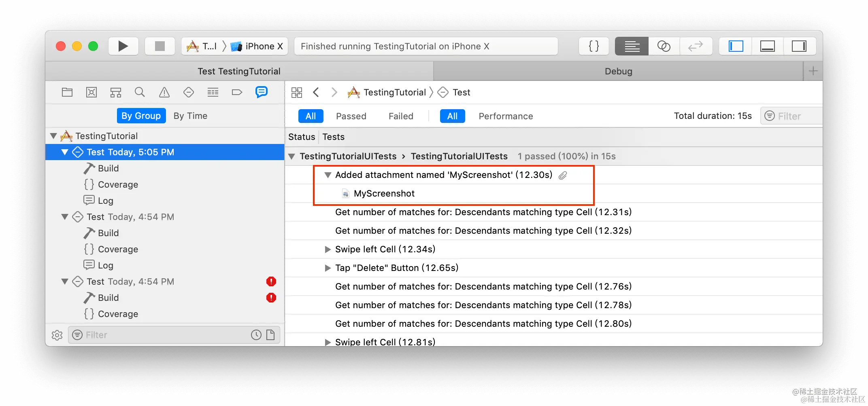Image resolution: width=868 pixels, height=406 pixels.
Task: Select Build under Test Today, 5:05 PM
Action: (108, 168)
